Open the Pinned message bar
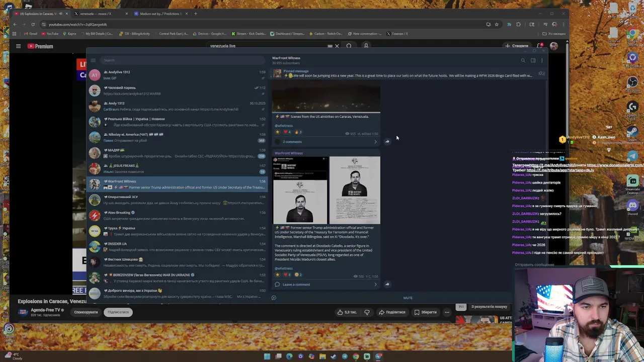 403,73
